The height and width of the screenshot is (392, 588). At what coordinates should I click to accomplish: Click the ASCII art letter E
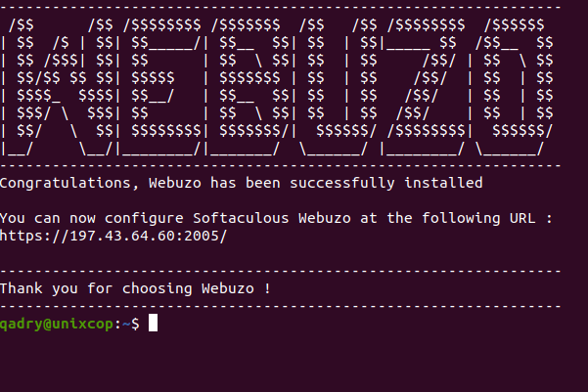[x=159, y=87]
